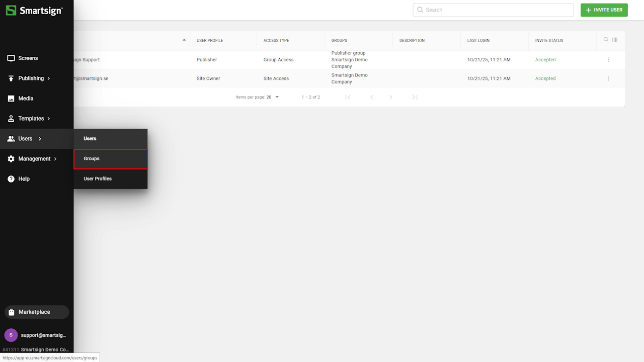
Task: Sort by the Last Login column
Action: coord(478,41)
